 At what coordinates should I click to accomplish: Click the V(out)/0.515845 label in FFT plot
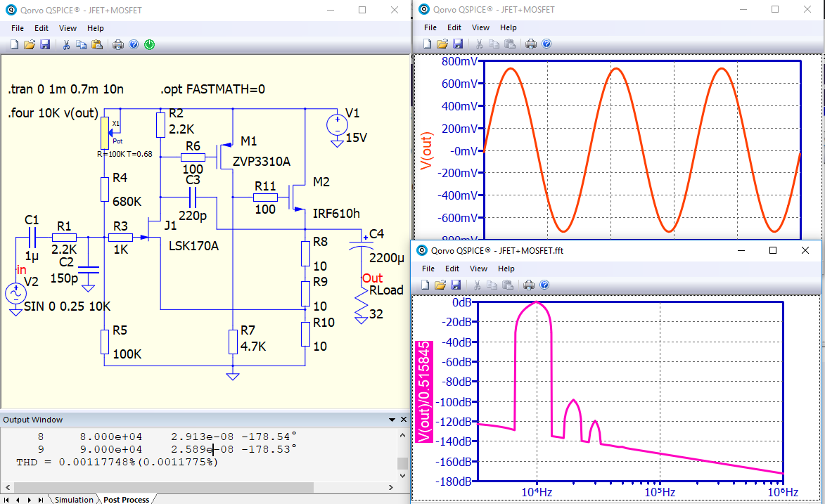424,392
